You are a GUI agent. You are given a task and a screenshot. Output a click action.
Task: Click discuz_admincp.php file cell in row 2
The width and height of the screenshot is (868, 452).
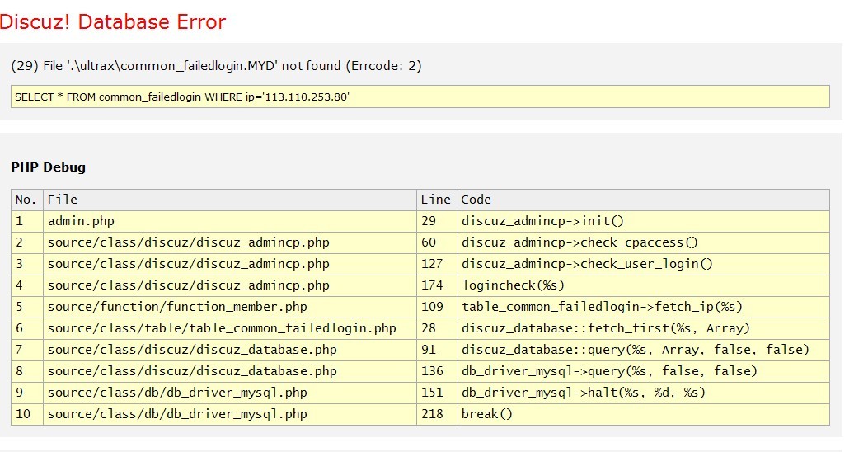(x=230, y=242)
